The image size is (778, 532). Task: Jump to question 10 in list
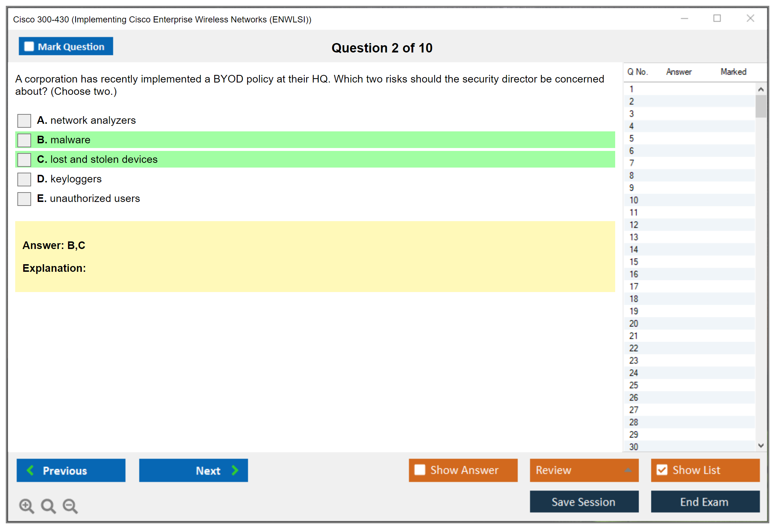[634, 200]
